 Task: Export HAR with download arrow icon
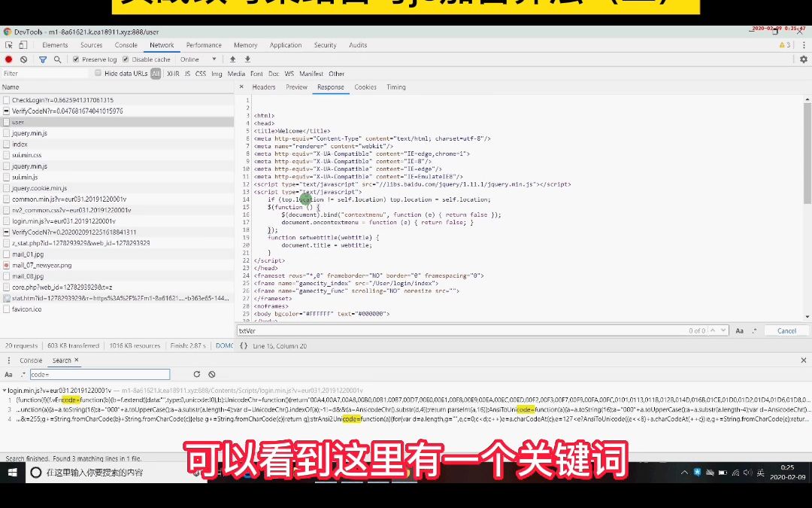[248, 59]
